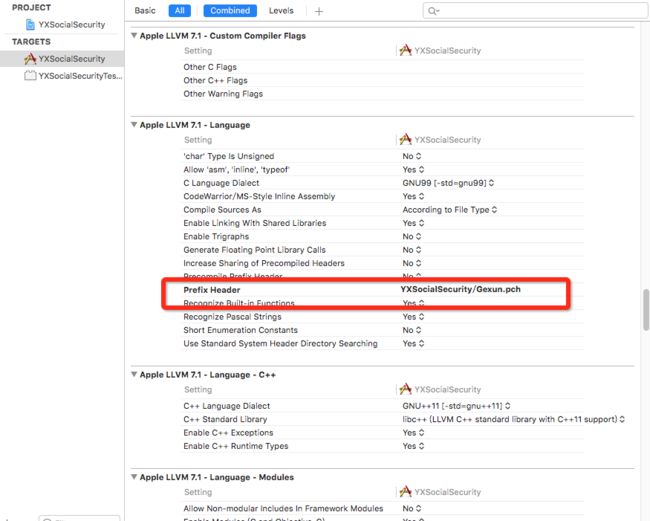Viewport: 650px width, 521px height.
Task: Click the magnifier icon in search field
Action: [x=433, y=11]
